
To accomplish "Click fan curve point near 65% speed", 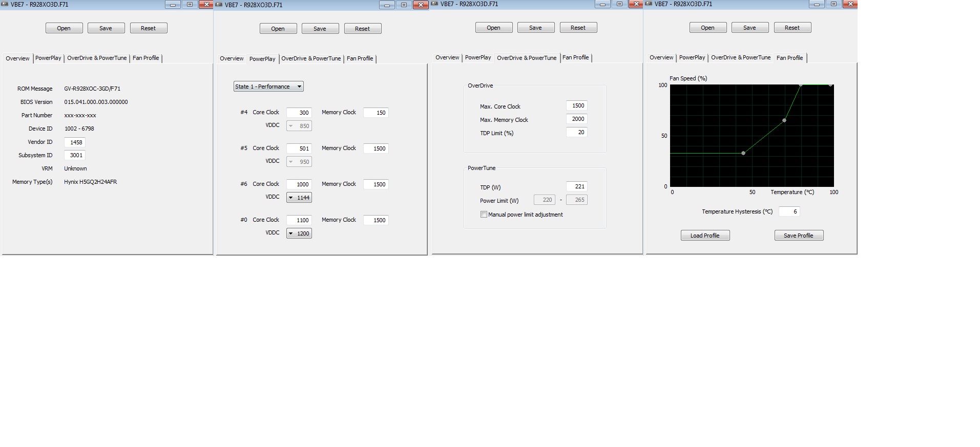I will pyautogui.click(x=784, y=120).
